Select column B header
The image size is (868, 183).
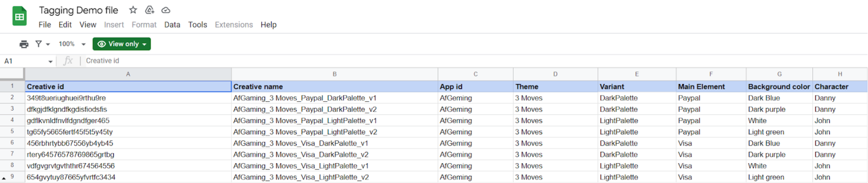[x=335, y=74]
